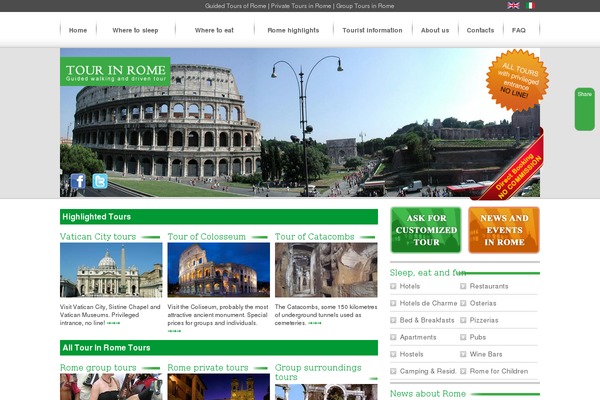Image resolution: width=600 pixels, height=400 pixels.
Task: Open the Vatican City tours heading link
Action: click(98, 237)
